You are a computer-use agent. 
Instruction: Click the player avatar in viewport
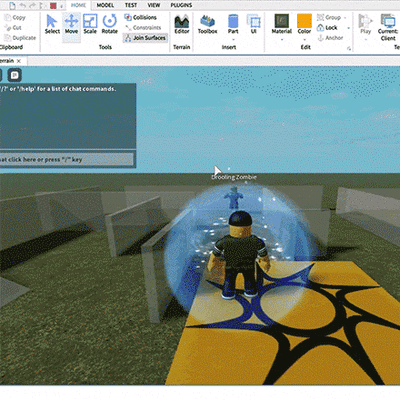(x=239, y=254)
